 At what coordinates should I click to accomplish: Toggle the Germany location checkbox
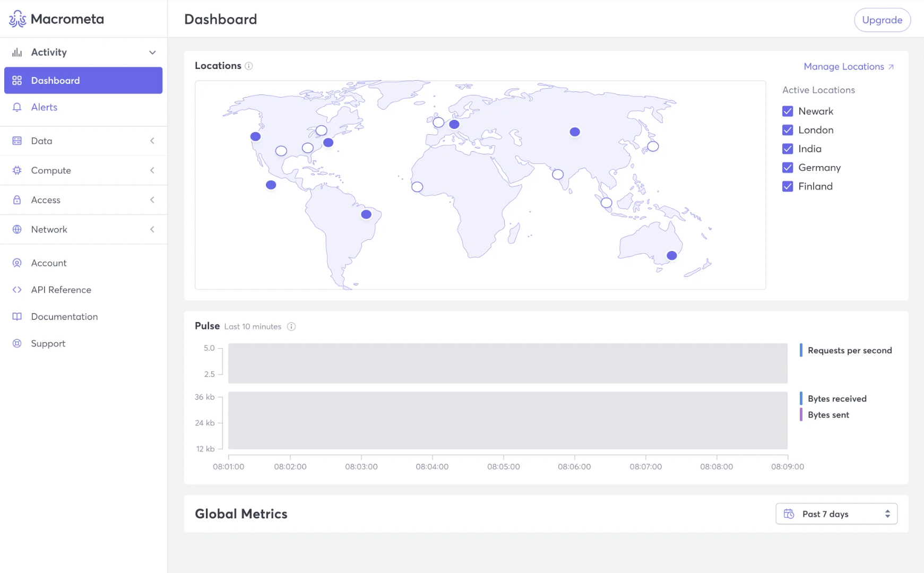(788, 168)
